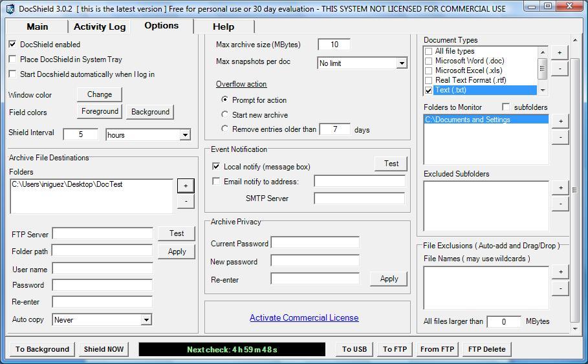The width and height of the screenshot is (588, 364).
Task: Click the New password field
Action: tap(315, 261)
